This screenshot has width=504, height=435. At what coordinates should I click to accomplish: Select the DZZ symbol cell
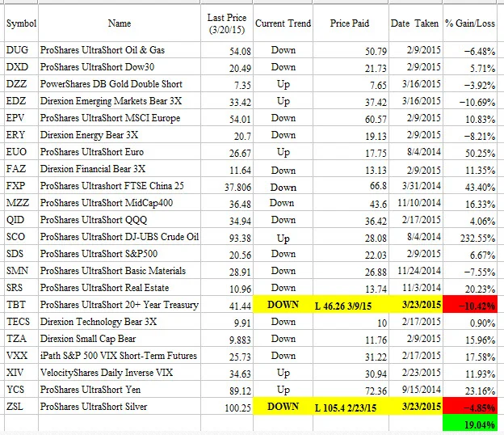point(21,84)
